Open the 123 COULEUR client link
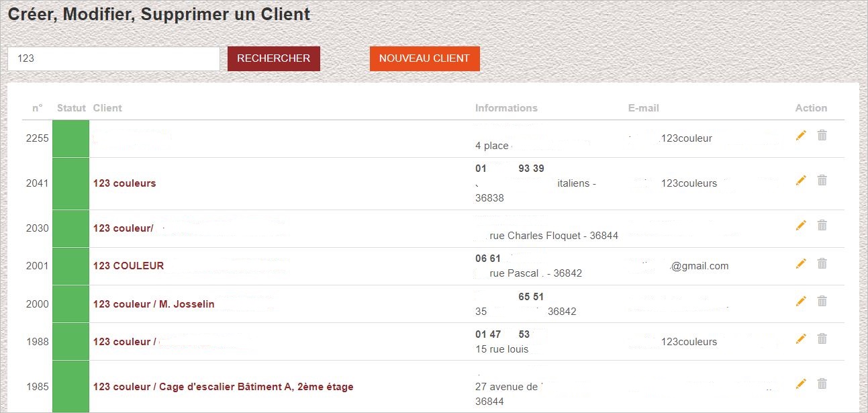868x413 pixels. 128,266
